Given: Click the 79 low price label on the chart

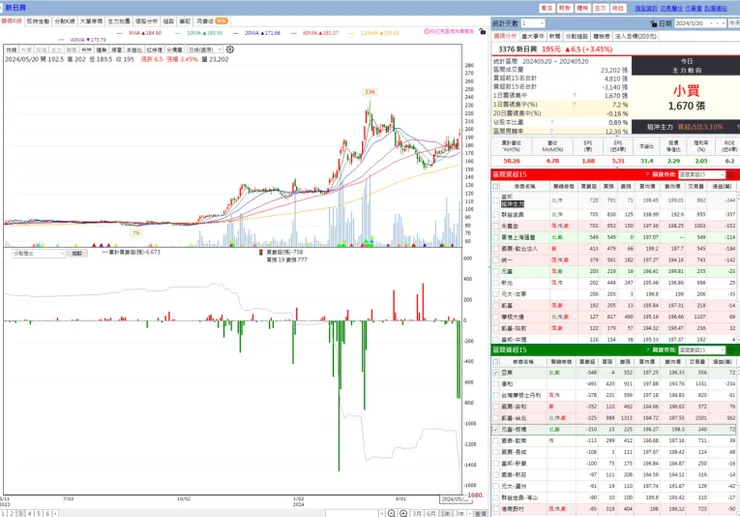Looking at the screenshot, I should [x=136, y=233].
